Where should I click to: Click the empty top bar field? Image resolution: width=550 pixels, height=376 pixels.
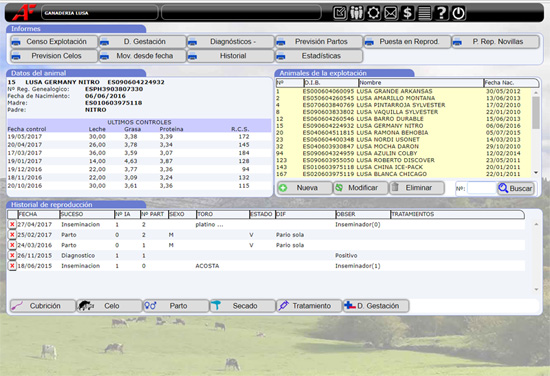pos(241,13)
